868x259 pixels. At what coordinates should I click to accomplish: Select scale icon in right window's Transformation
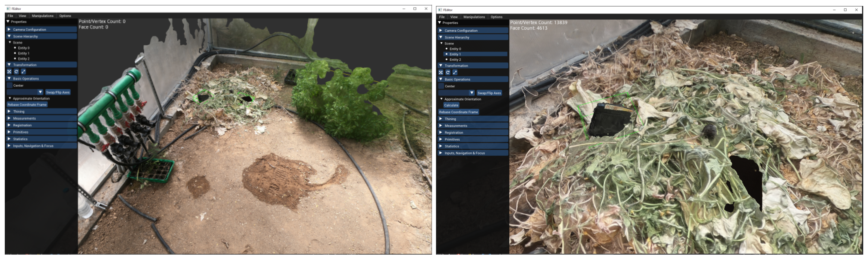pyautogui.click(x=455, y=72)
